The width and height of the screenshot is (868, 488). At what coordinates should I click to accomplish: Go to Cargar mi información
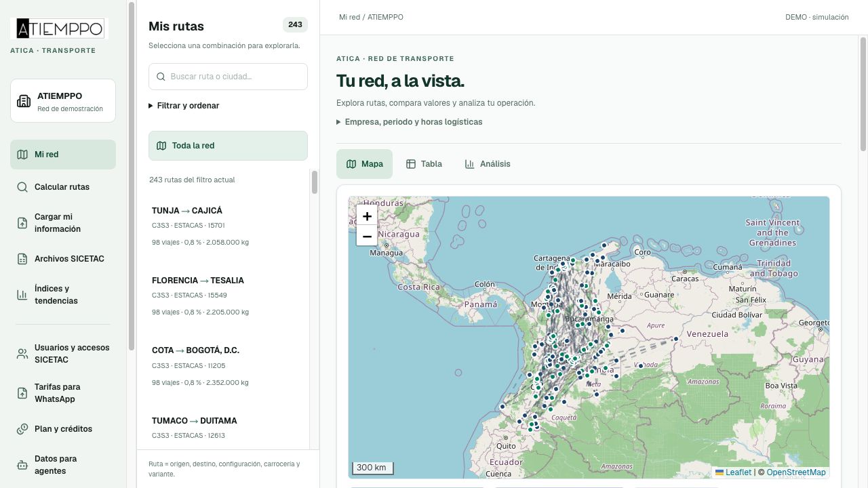tap(63, 223)
